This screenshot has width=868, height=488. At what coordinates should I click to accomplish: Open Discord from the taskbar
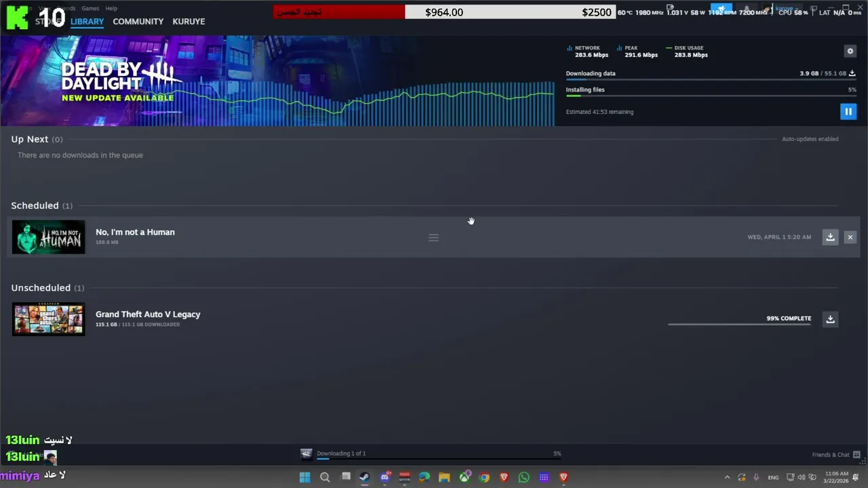point(385,477)
